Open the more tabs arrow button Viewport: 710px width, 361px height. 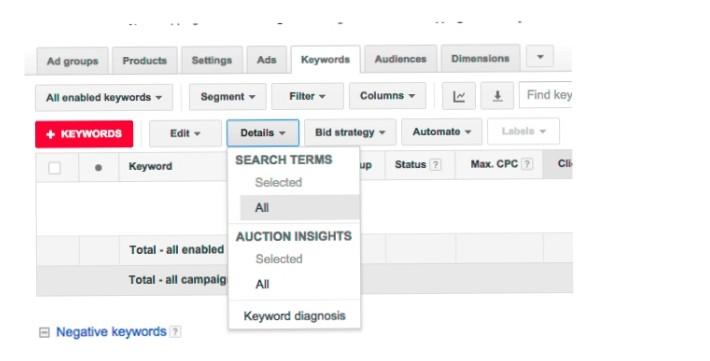click(540, 57)
